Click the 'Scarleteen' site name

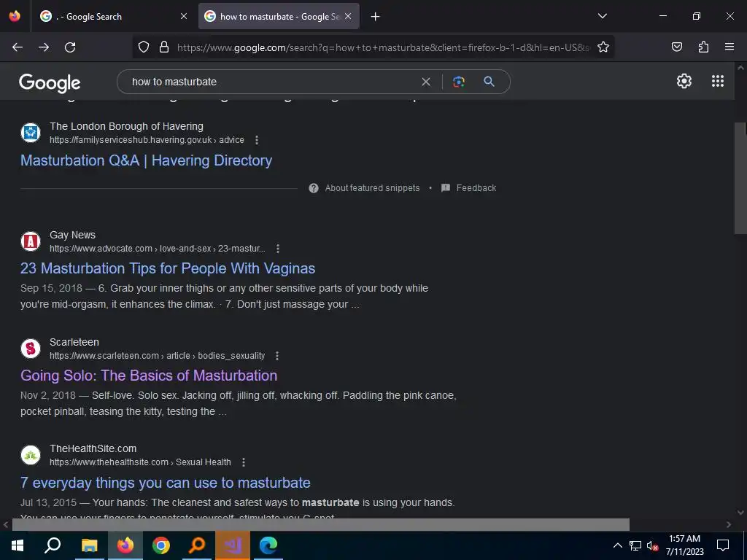tap(74, 343)
